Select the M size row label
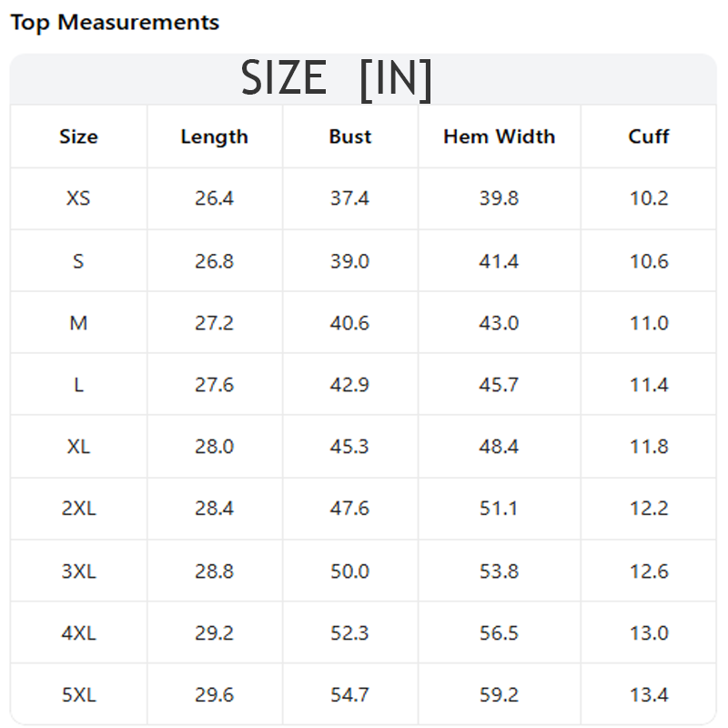 click(x=78, y=323)
